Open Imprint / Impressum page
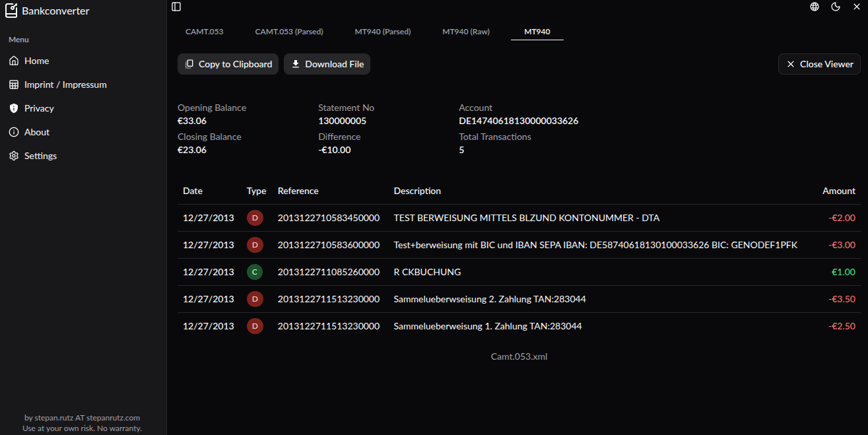The image size is (868, 435). (x=65, y=84)
